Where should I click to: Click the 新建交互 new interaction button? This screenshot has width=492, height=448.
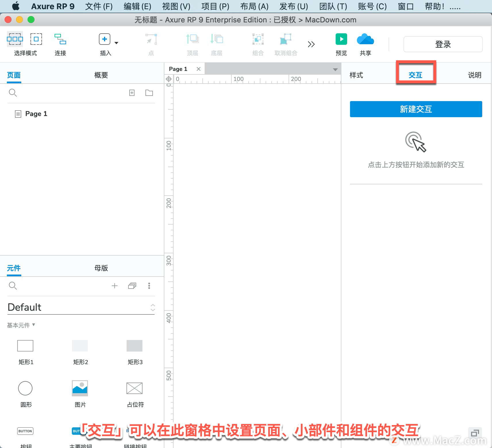point(416,109)
